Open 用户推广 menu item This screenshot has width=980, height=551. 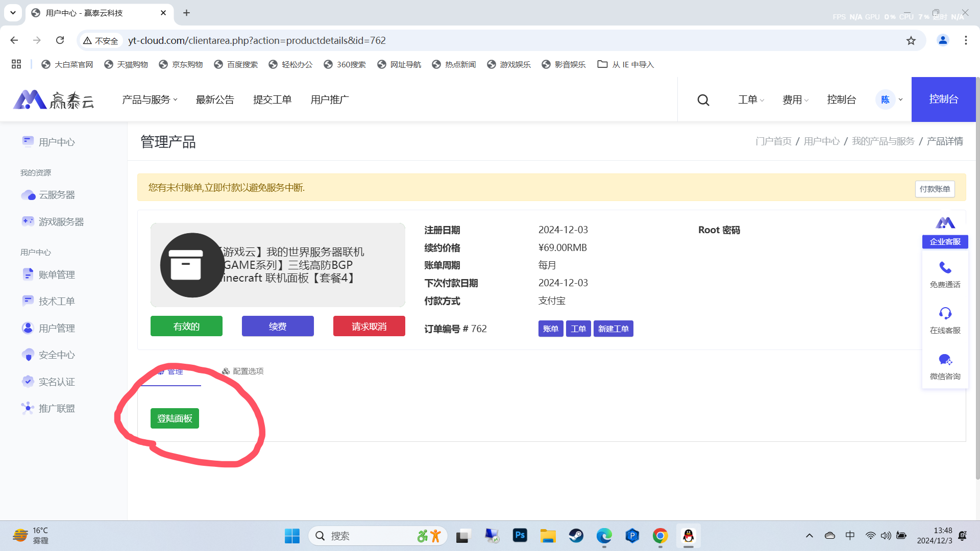tap(330, 99)
